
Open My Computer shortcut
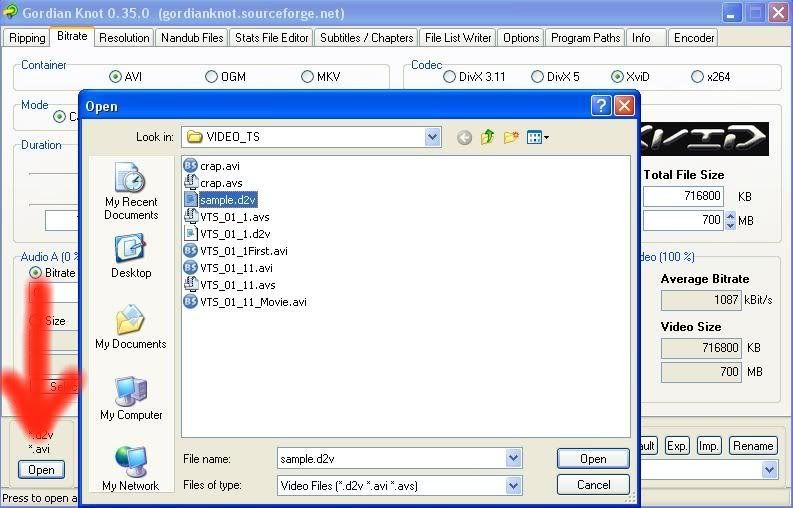pos(131,398)
